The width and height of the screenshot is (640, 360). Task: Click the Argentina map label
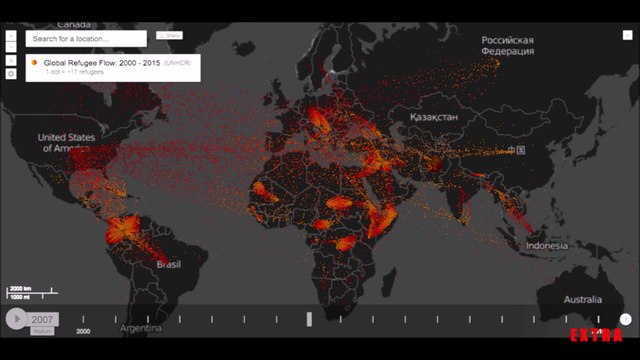141,328
